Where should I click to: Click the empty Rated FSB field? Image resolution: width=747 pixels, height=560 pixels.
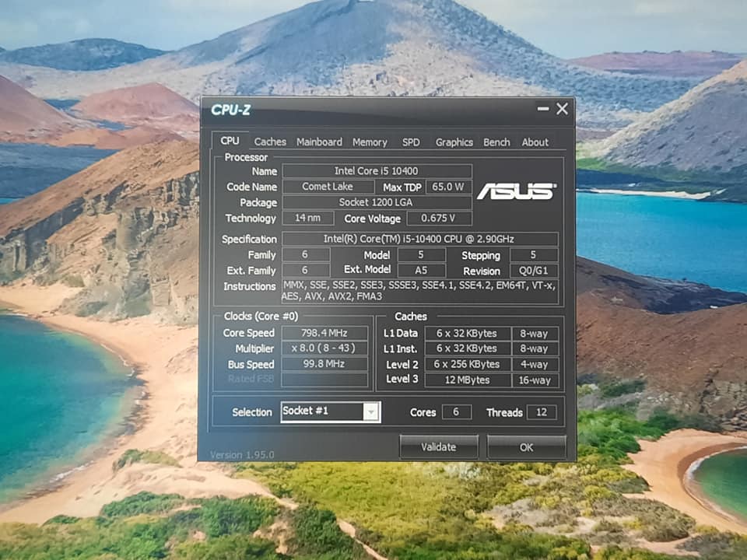point(324,379)
